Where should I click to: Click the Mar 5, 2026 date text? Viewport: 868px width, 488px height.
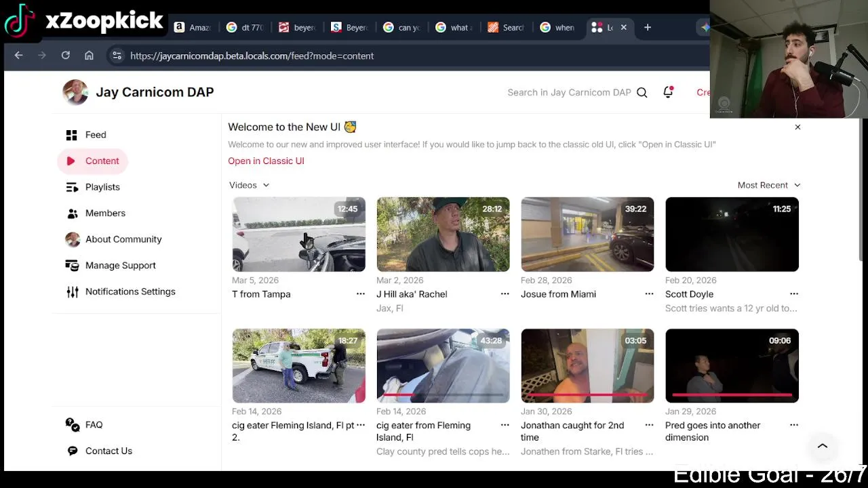pyautogui.click(x=255, y=280)
